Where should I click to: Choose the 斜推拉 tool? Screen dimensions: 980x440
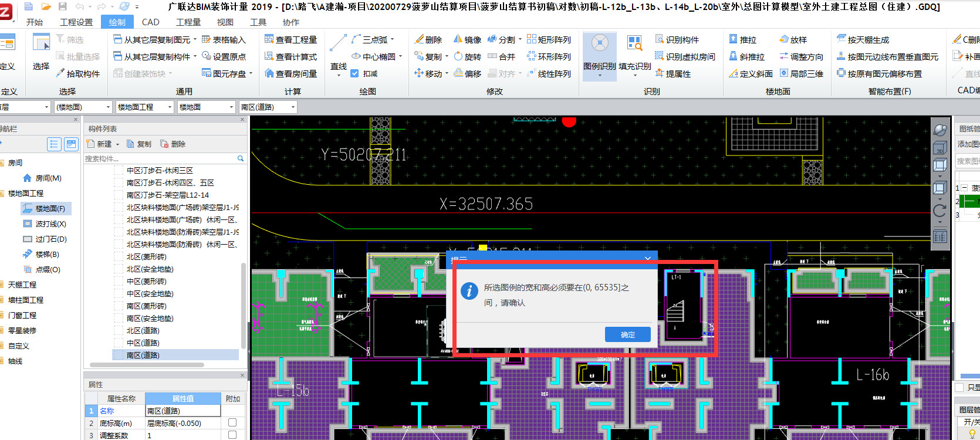746,56
